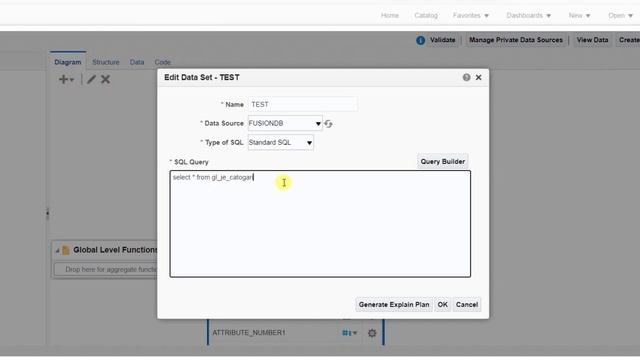
Task: Open the Open menu in header
Action: click(x=620, y=16)
